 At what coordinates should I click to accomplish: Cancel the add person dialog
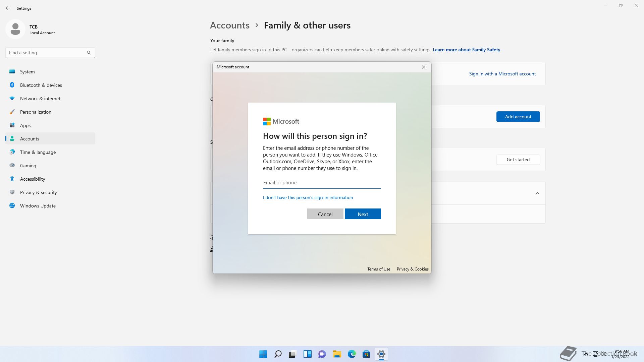[x=325, y=214]
